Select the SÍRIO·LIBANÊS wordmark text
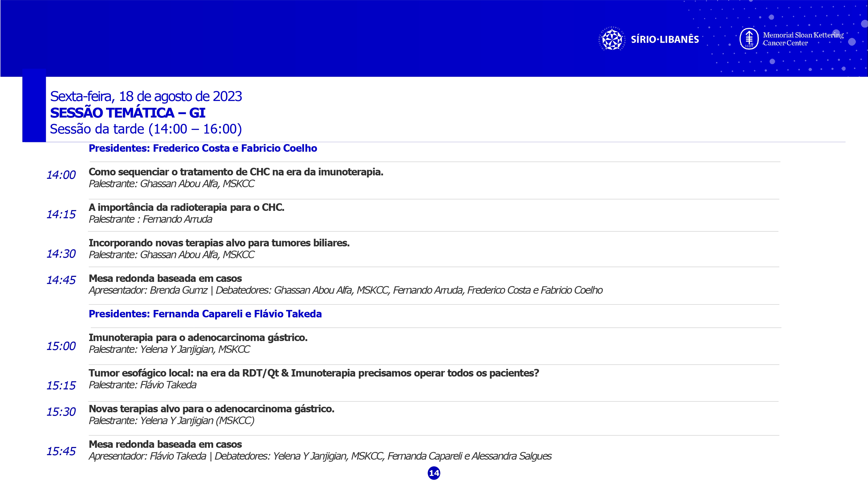This screenshot has width=868, height=488. 665,39
